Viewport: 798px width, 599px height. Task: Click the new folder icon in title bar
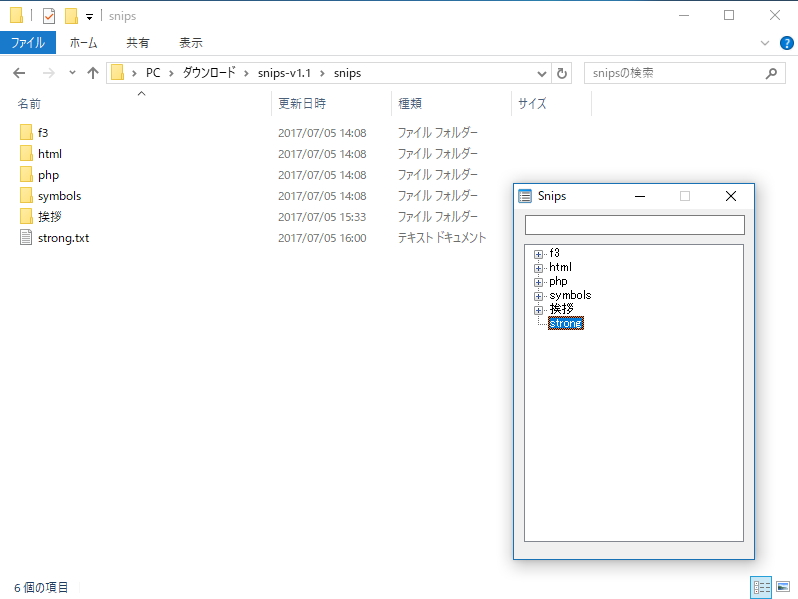[71, 16]
